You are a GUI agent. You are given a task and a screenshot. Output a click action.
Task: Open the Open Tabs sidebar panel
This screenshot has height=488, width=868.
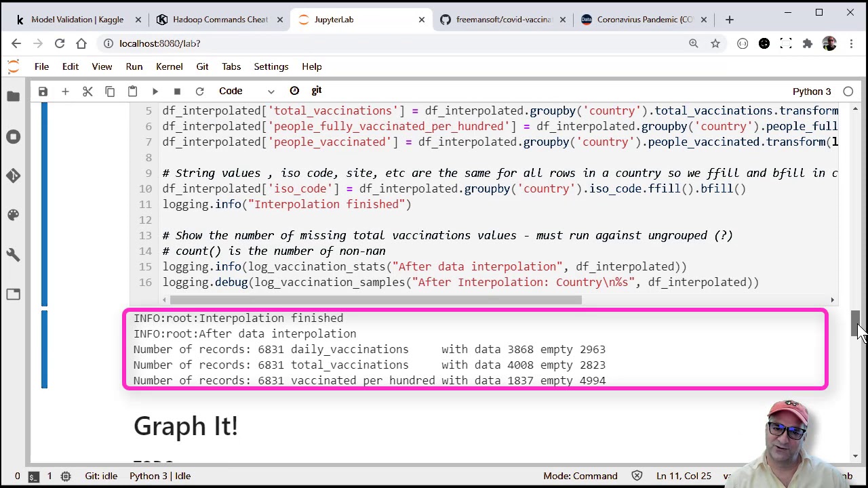(x=14, y=294)
